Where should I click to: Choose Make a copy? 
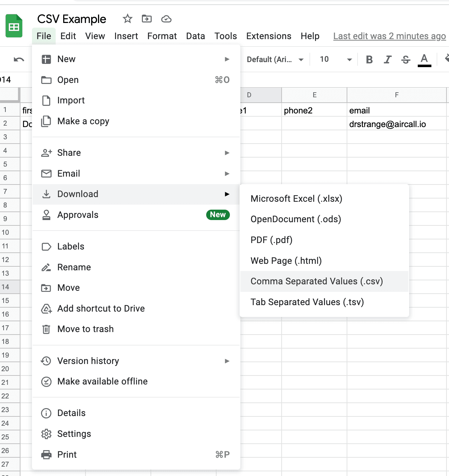click(83, 121)
